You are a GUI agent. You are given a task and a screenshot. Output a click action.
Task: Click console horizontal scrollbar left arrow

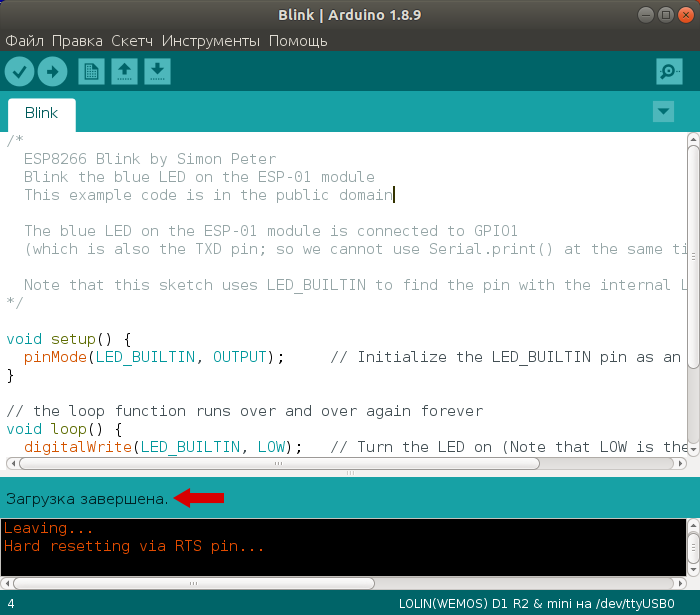pyautogui.click(x=7, y=583)
